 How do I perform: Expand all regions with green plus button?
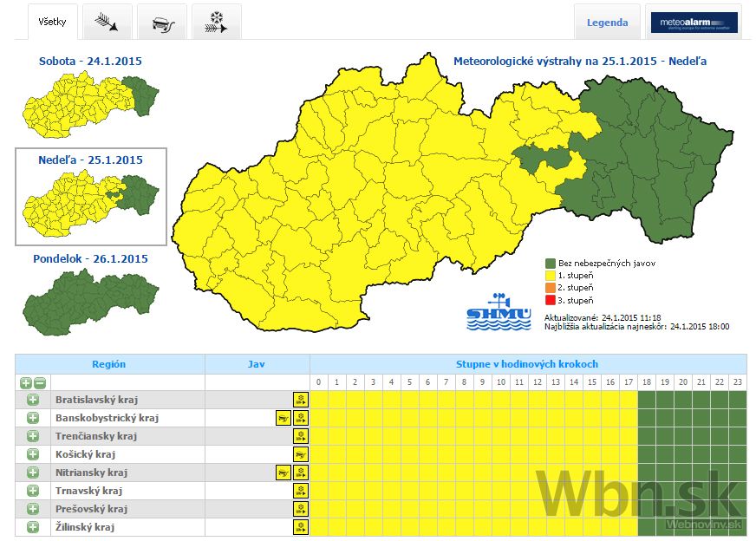coord(26,383)
